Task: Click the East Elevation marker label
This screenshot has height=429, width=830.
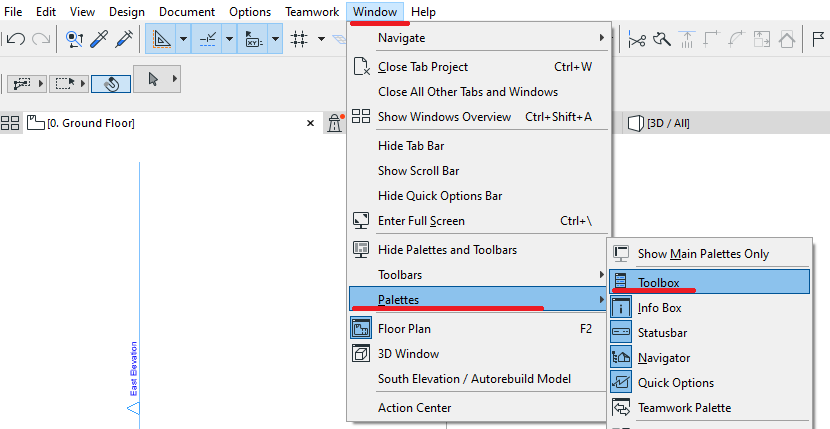Action: (x=134, y=370)
